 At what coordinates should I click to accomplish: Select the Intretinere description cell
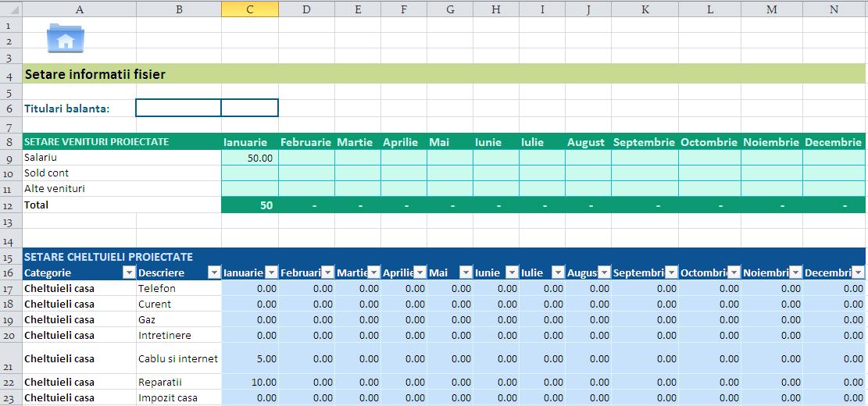point(179,335)
